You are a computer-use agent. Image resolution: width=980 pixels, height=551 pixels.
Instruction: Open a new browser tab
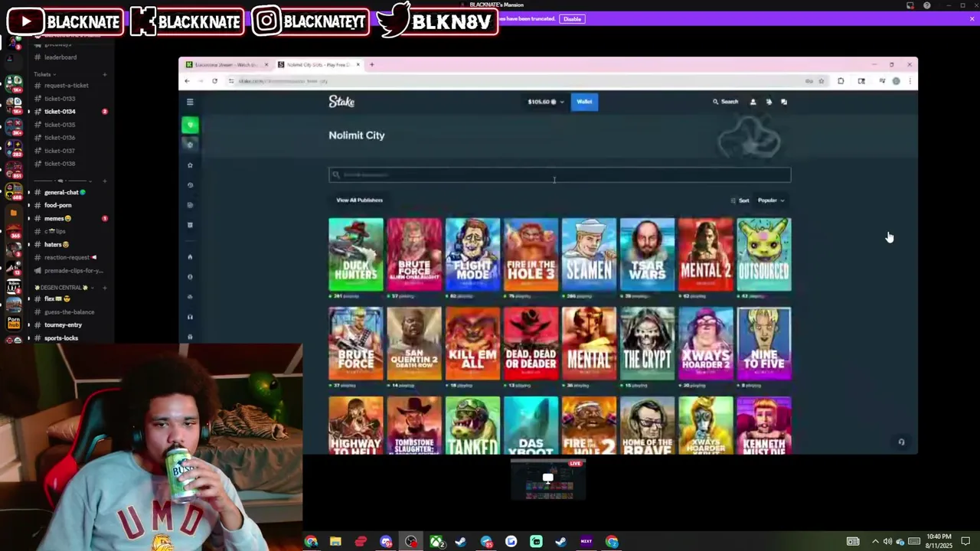point(372,64)
